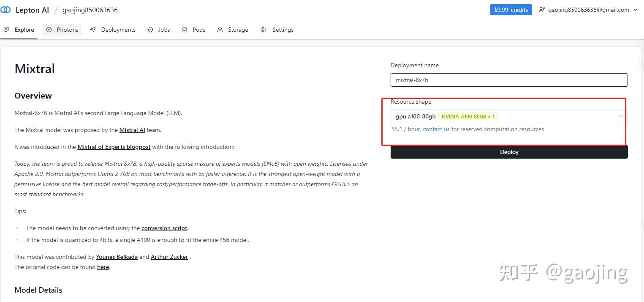This screenshot has width=644, height=302.
Task: Click the $9.99 credits button
Action: (x=511, y=10)
